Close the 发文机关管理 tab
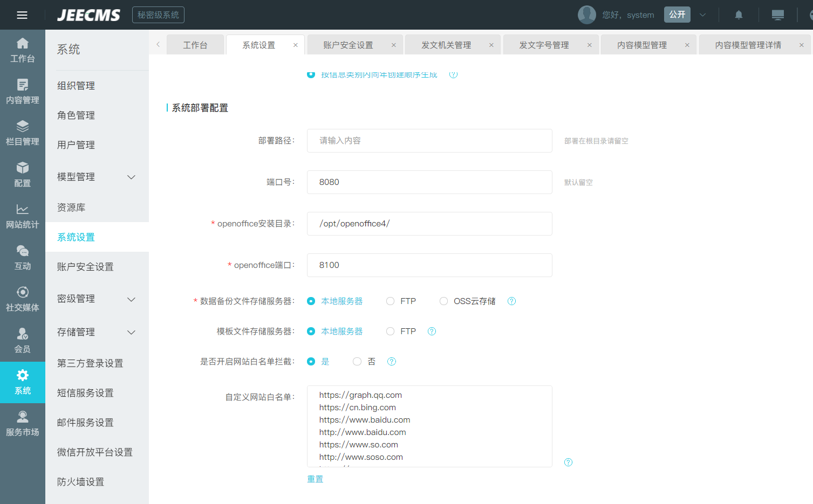Viewport: 813px width, 504px height. click(x=491, y=45)
